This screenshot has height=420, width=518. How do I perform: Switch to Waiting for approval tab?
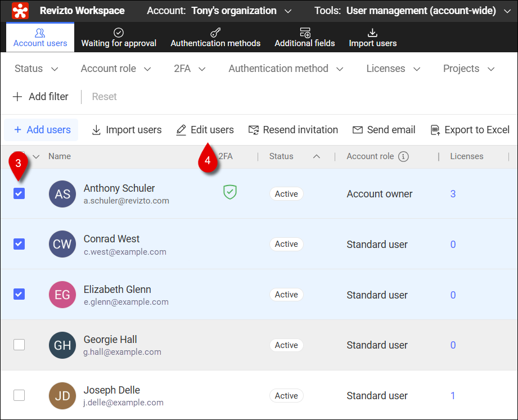(x=119, y=37)
